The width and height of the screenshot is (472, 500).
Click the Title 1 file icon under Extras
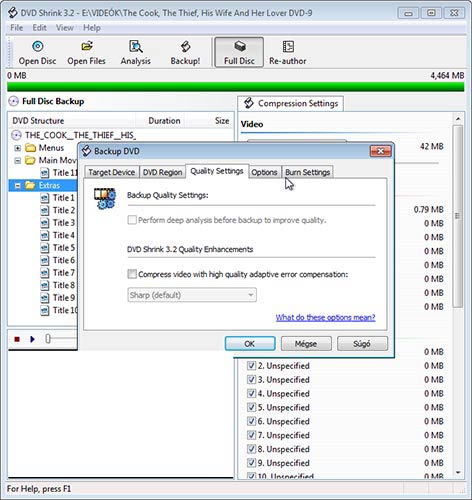coord(45,198)
